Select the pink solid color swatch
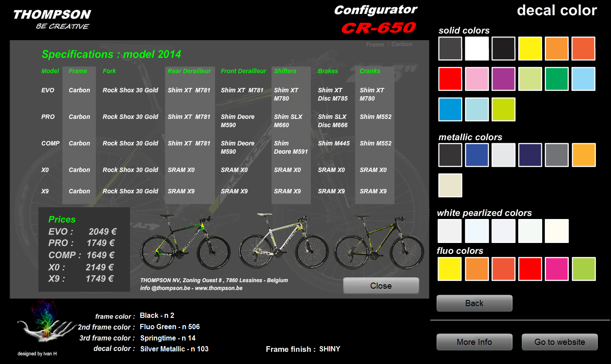 pyautogui.click(x=477, y=79)
